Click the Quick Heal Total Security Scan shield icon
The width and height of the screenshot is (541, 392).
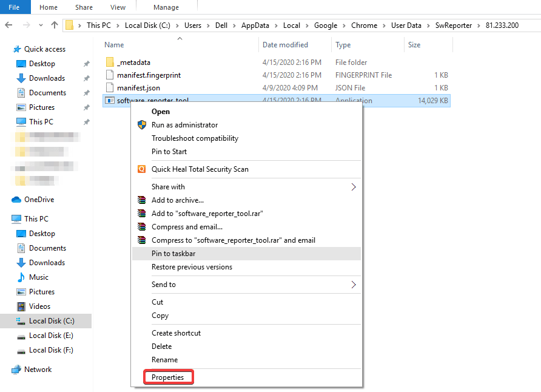pos(142,169)
